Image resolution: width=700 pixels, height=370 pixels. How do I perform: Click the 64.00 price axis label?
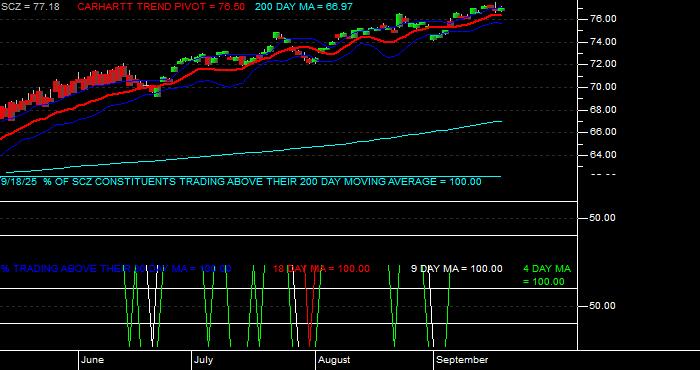click(x=603, y=155)
